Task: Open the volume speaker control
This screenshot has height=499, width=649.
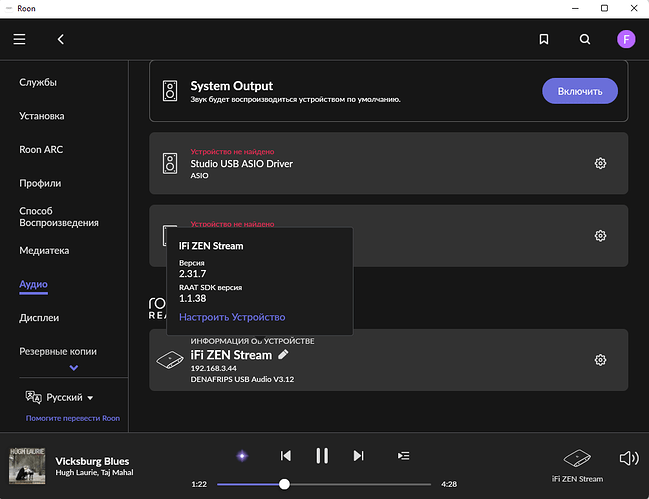Action: coord(629,458)
